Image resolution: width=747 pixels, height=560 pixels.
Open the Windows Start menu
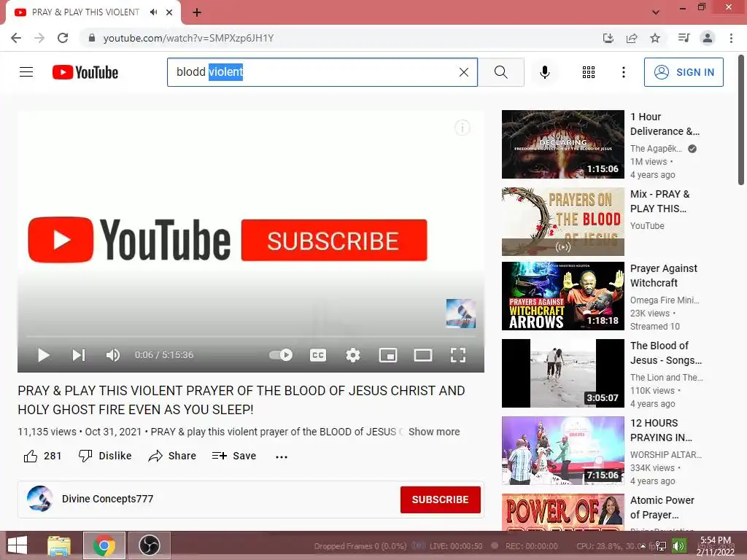[18, 545]
